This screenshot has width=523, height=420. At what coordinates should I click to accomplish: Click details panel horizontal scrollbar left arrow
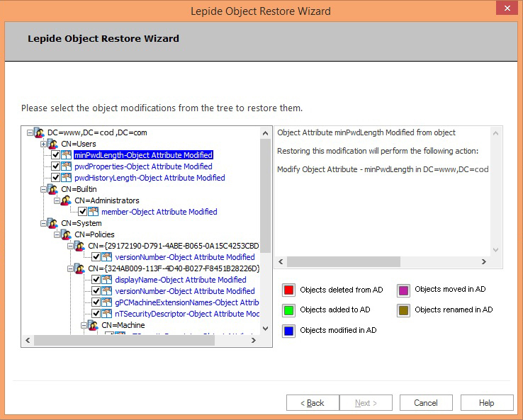click(281, 261)
